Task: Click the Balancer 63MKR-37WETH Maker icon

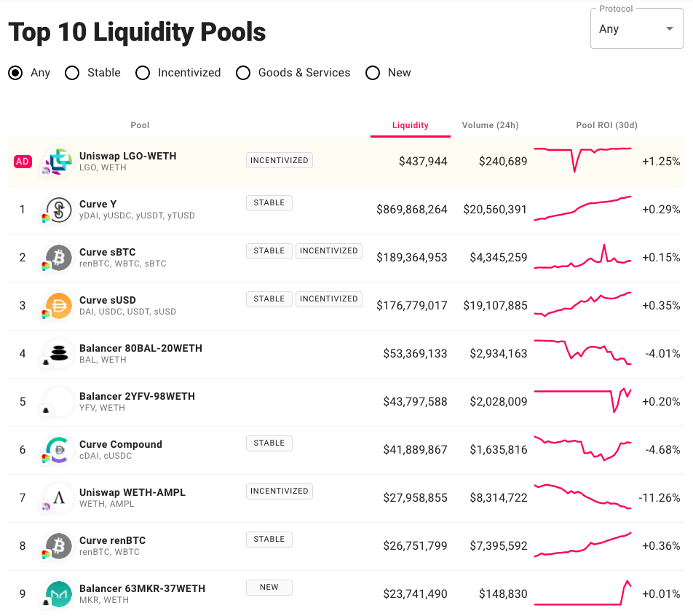Action: [59, 594]
